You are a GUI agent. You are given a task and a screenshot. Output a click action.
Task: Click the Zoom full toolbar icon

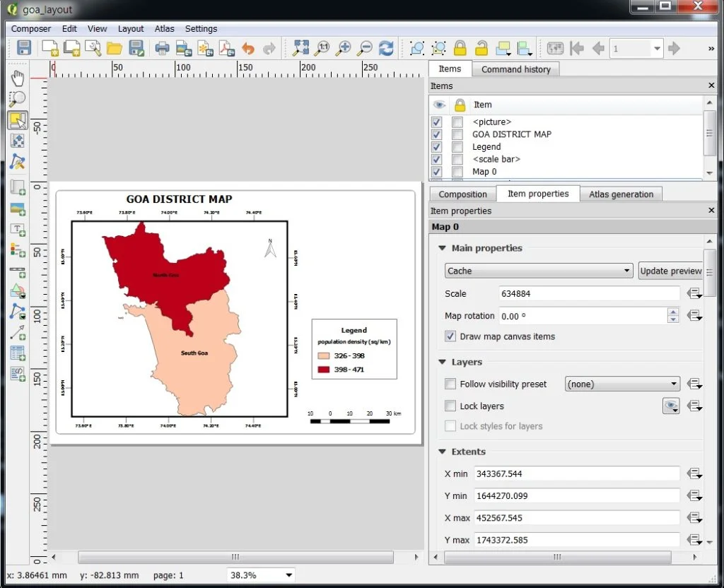point(300,48)
